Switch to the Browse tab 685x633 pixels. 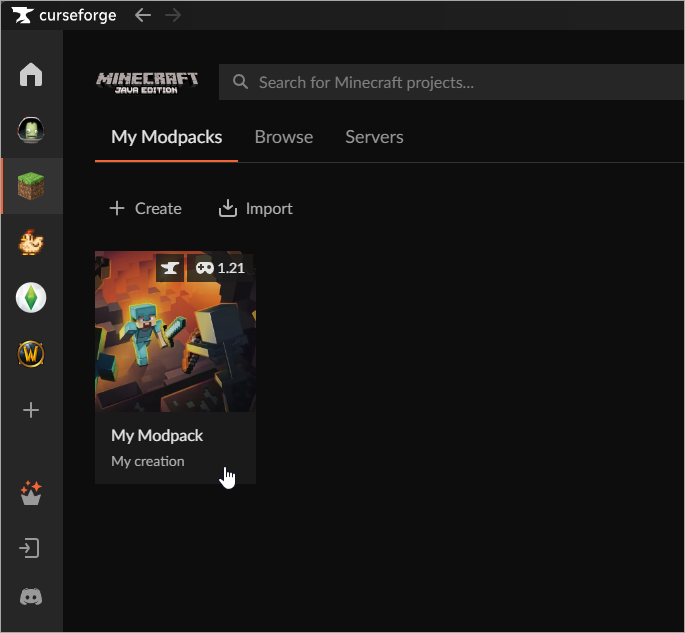click(284, 137)
